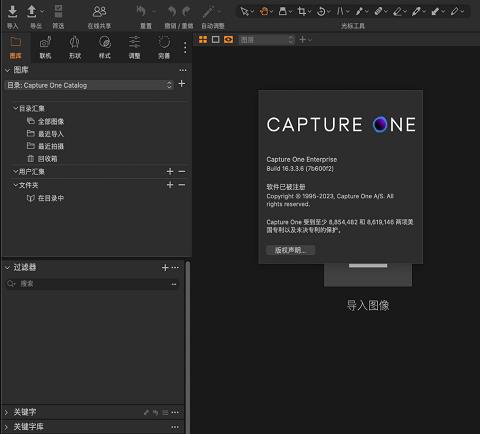Open 关键字 panel three-dot options menu
This screenshot has height=434, width=480.
175,413
